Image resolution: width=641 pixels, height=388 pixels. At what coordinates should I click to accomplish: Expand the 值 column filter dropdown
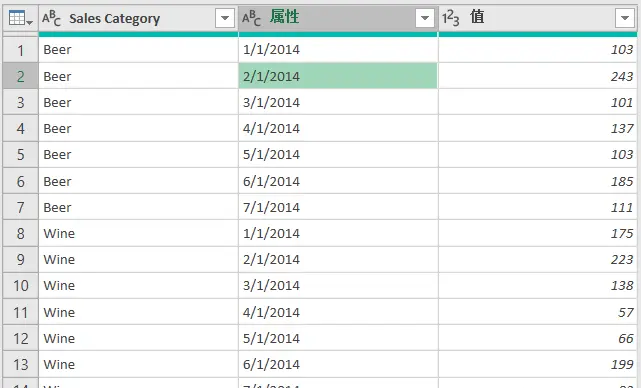pos(625,18)
